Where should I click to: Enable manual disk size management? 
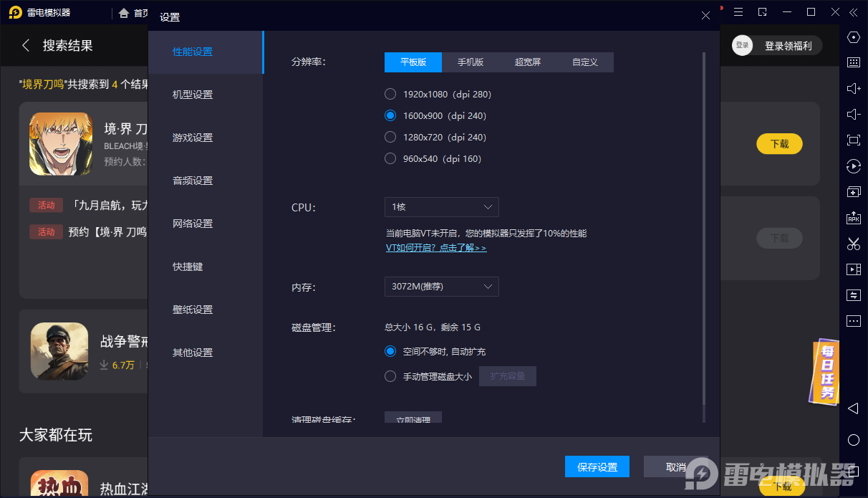tap(390, 375)
